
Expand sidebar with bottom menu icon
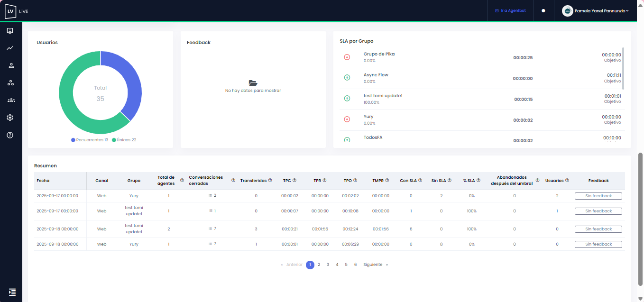tap(12, 292)
